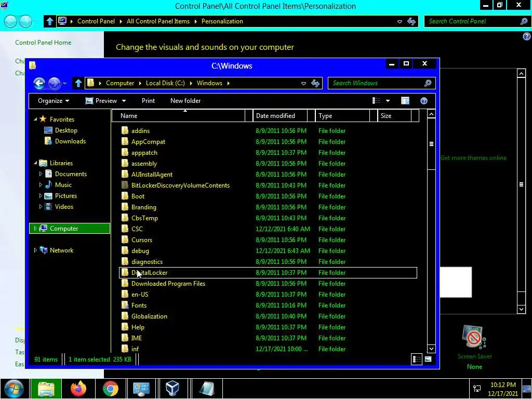
Task: Open the Preview dropdown arrow
Action: pyautogui.click(x=124, y=101)
